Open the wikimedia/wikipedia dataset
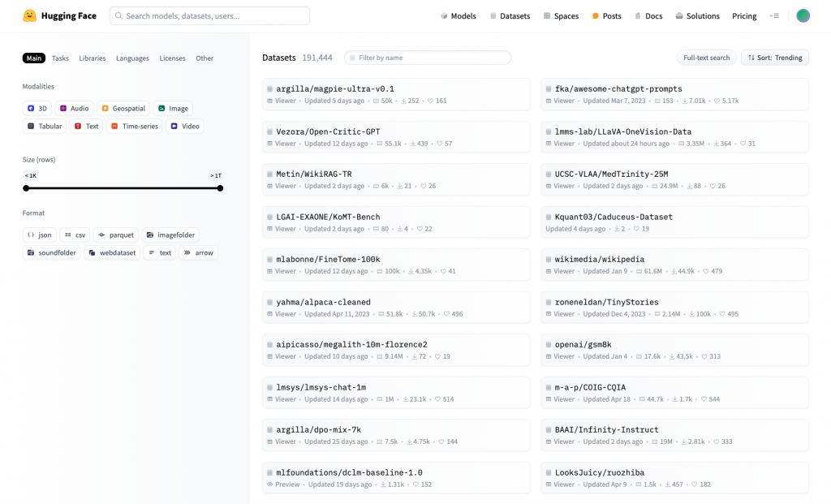 point(674,265)
